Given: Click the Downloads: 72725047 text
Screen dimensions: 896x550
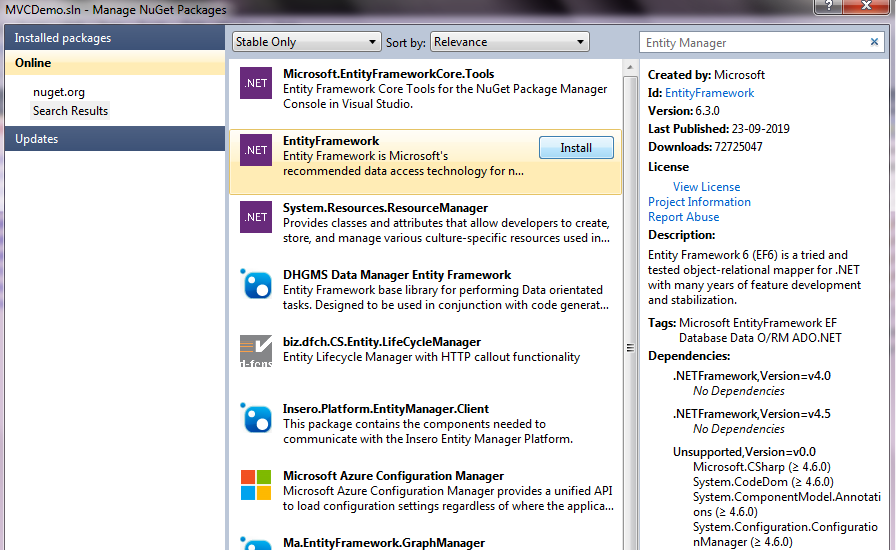Looking at the screenshot, I should (x=705, y=146).
